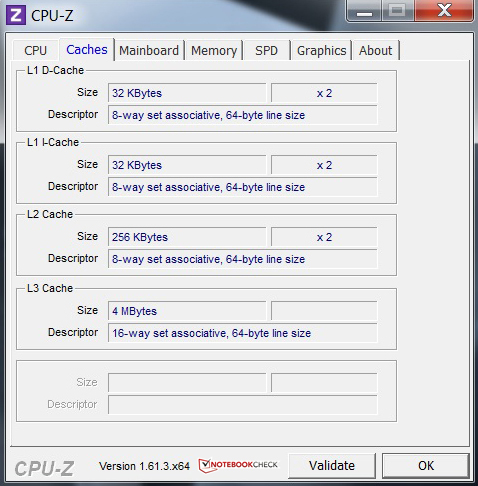The height and width of the screenshot is (486, 478).
Task: Click the L1 I-Cache size field 32 KBytes
Action: 187,165
